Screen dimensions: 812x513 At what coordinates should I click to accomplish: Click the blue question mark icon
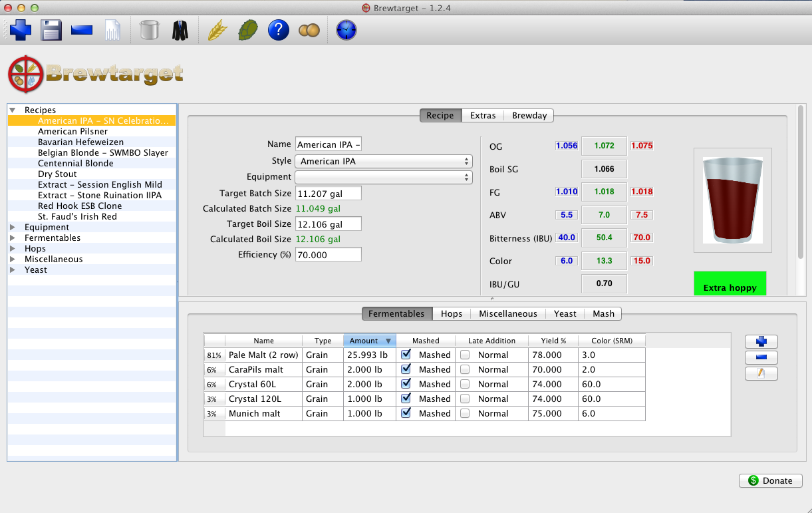tap(278, 30)
